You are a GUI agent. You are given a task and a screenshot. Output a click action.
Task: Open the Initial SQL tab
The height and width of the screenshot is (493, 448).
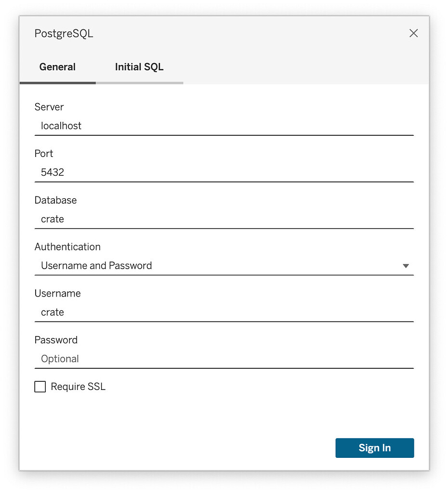tap(139, 67)
